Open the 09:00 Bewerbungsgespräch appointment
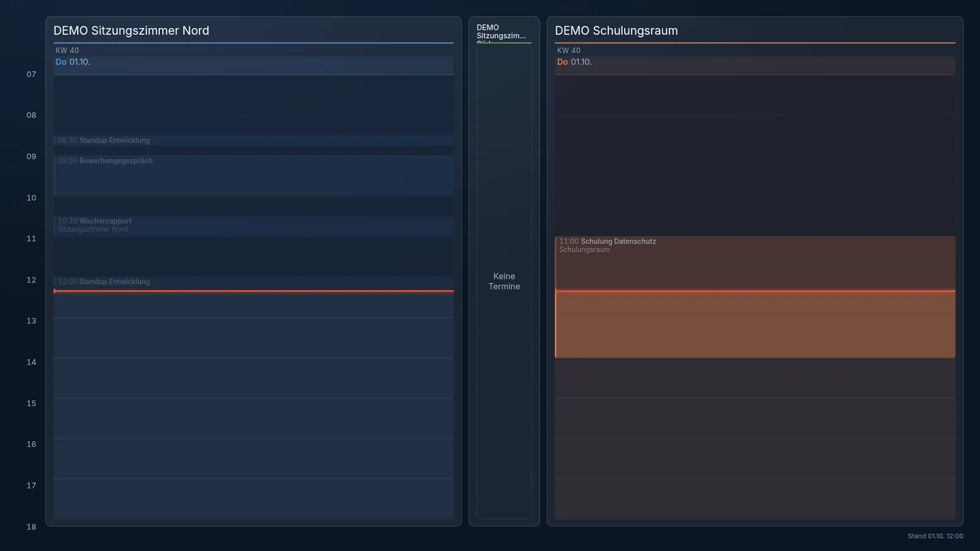This screenshot has width=980, height=551. [254, 176]
